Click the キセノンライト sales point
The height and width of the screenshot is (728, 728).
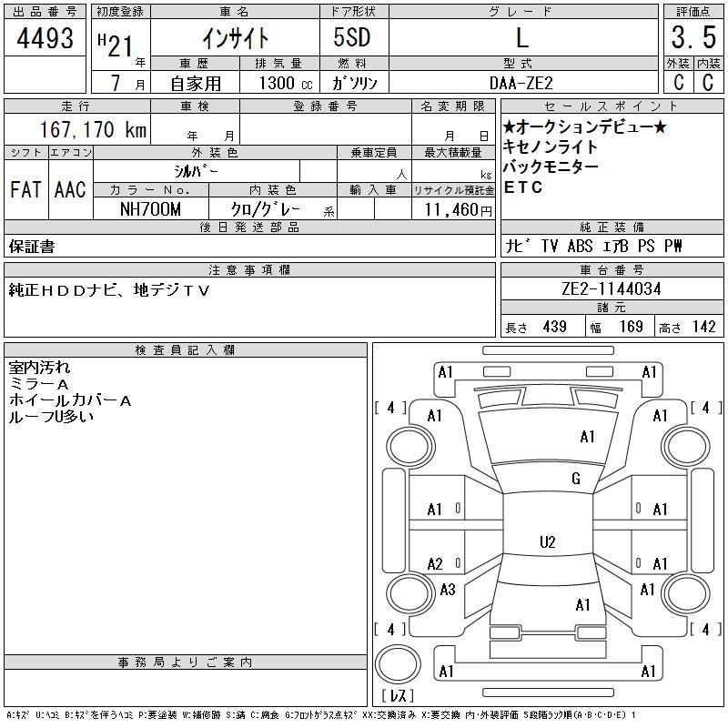tap(551, 147)
